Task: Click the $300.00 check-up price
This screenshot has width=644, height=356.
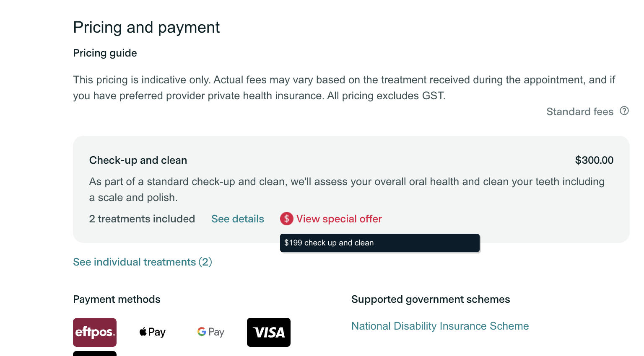Action: coord(594,160)
